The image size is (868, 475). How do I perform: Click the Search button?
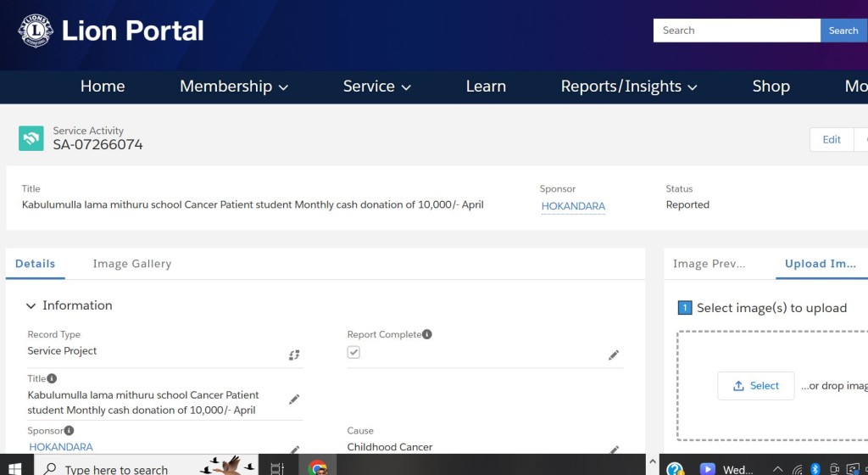coord(843,31)
